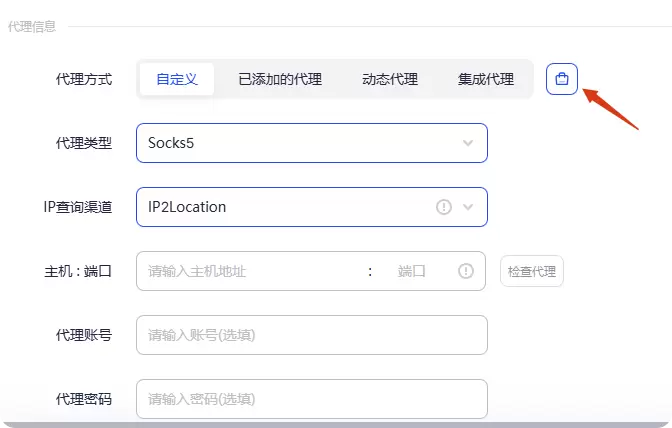Click the 代理信息 section header

[32, 27]
